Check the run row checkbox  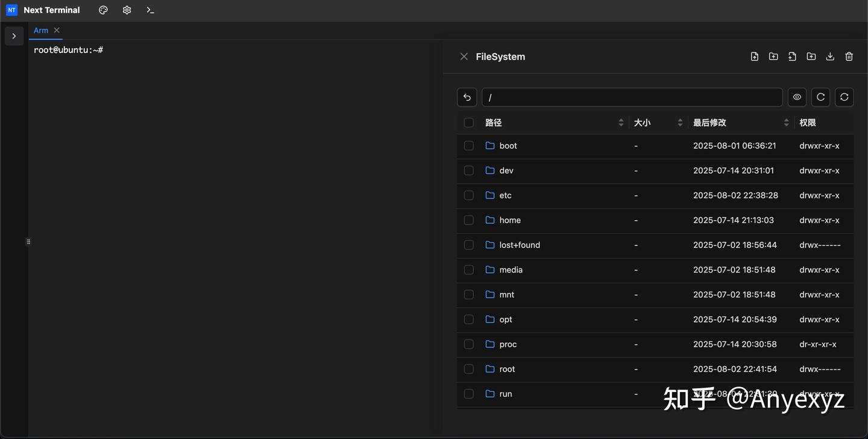click(469, 394)
